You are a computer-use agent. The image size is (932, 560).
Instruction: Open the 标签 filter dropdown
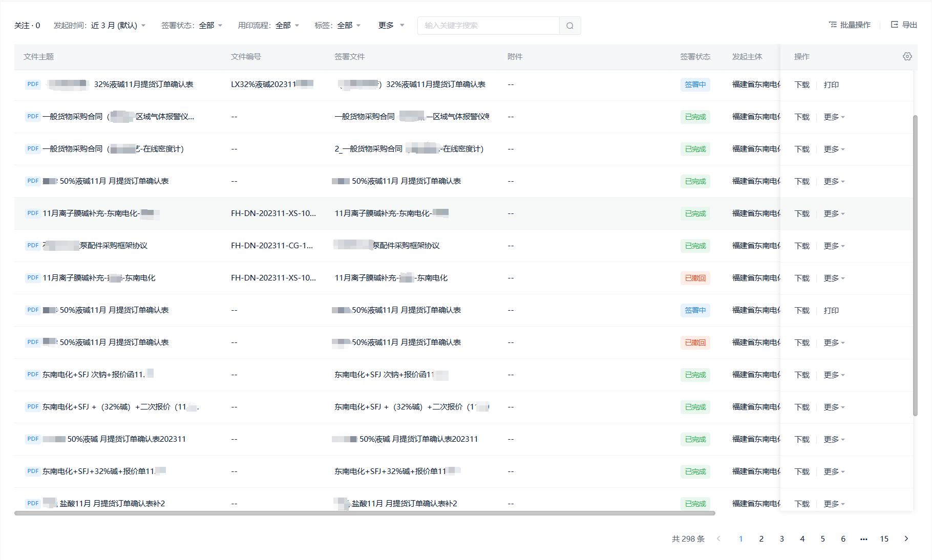pyautogui.click(x=358, y=26)
